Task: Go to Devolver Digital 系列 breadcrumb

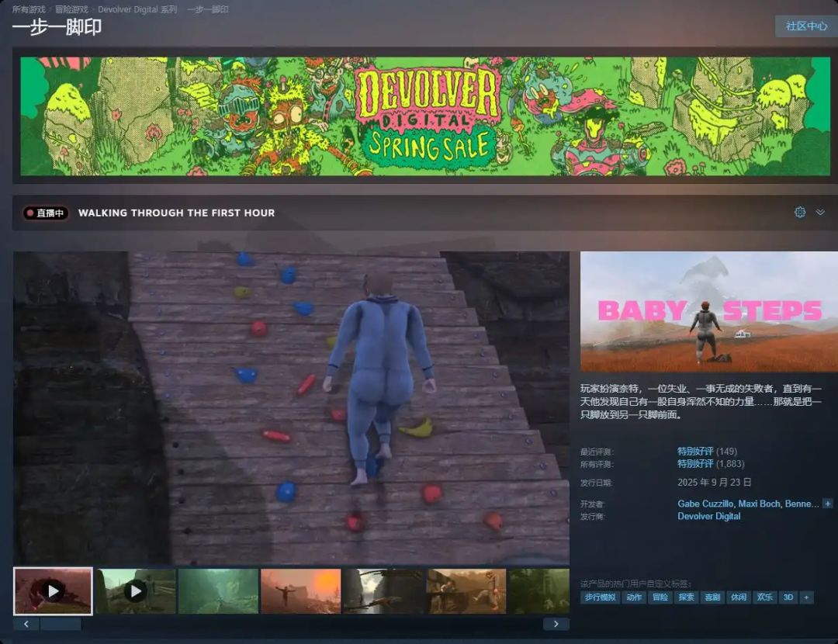Action: tap(137, 9)
